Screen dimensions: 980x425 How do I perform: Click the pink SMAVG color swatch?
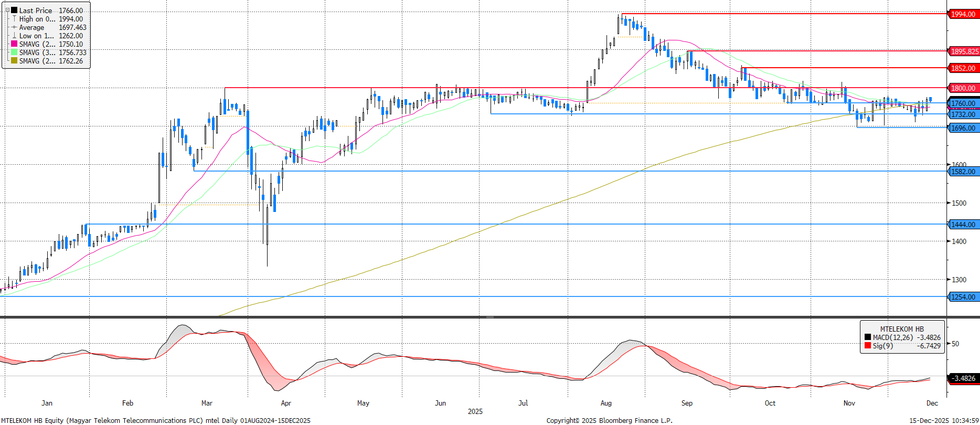pyautogui.click(x=14, y=44)
